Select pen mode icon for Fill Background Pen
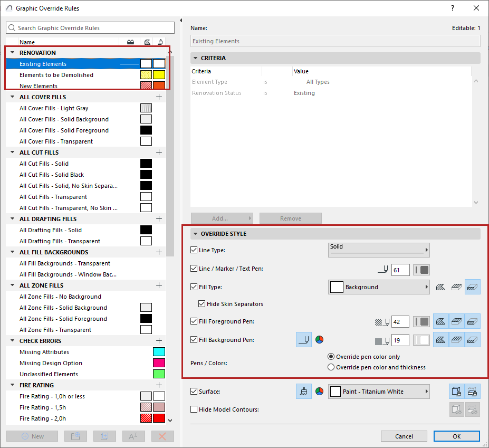Image resolution: width=489 pixels, height=448 pixels. pos(304,340)
